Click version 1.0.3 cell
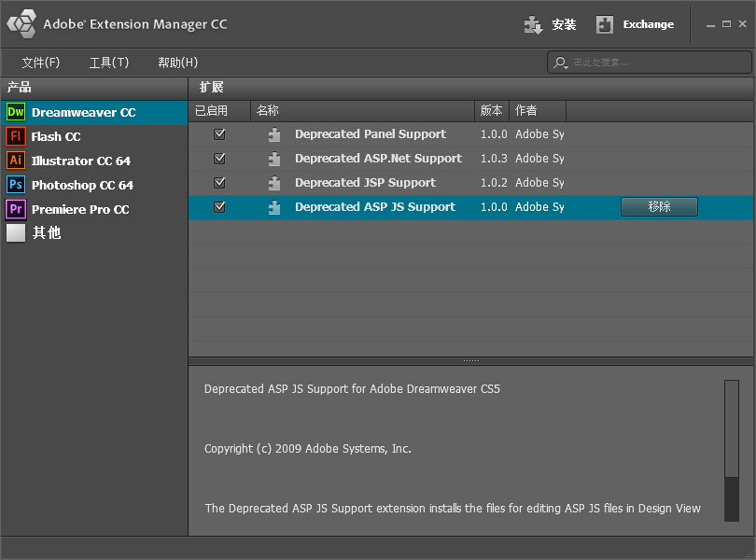This screenshot has width=756, height=560. click(494, 159)
